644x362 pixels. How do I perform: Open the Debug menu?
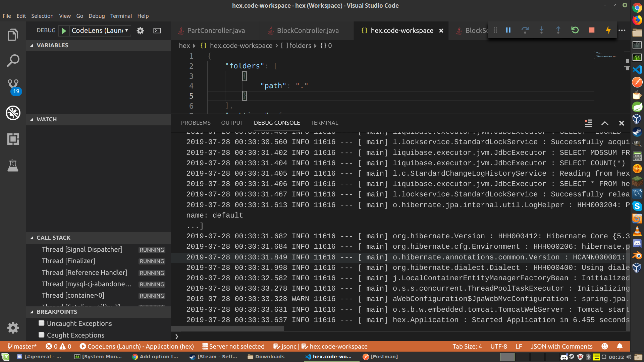click(96, 16)
